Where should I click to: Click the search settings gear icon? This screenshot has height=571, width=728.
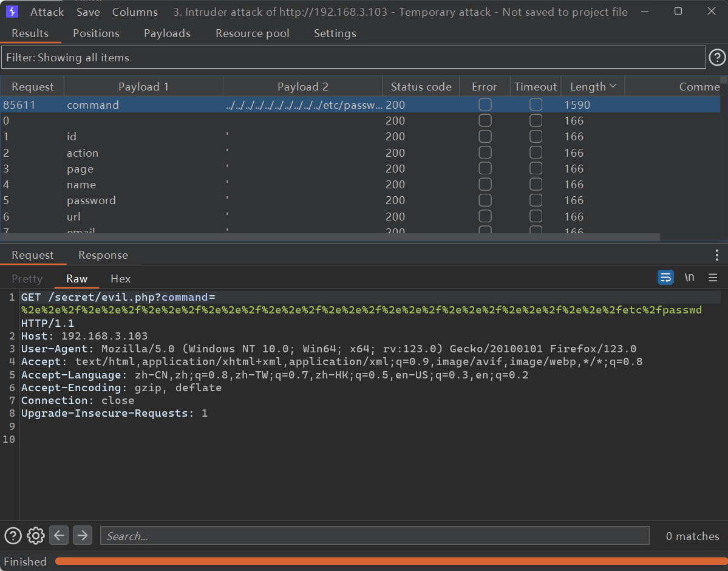[36, 536]
